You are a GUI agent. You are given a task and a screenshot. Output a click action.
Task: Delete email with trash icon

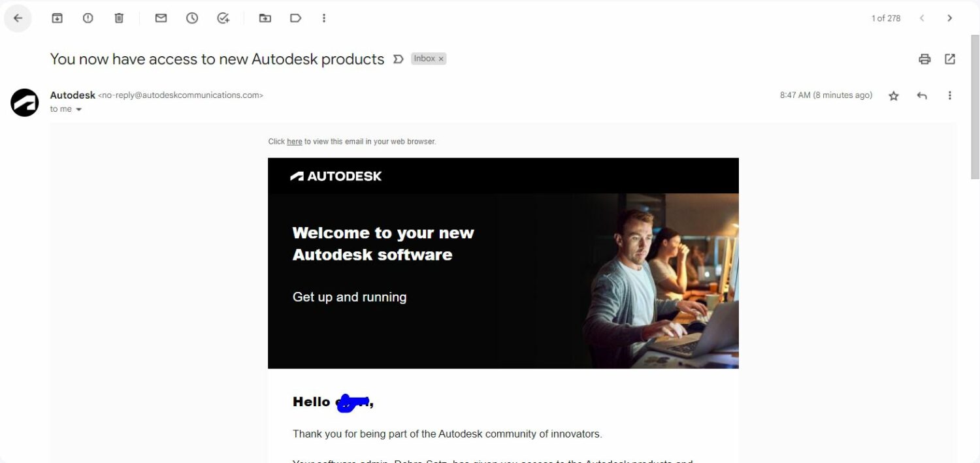point(119,18)
